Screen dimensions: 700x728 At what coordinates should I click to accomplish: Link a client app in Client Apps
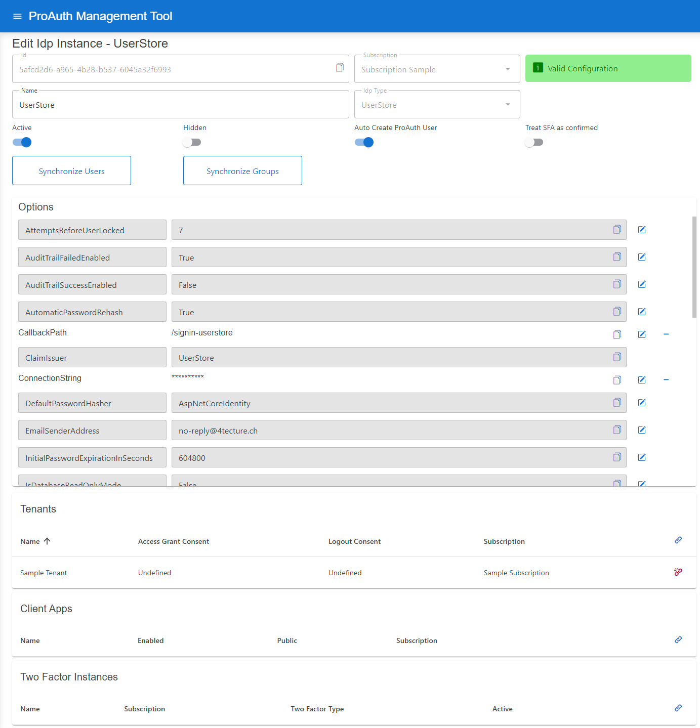(x=678, y=640)
